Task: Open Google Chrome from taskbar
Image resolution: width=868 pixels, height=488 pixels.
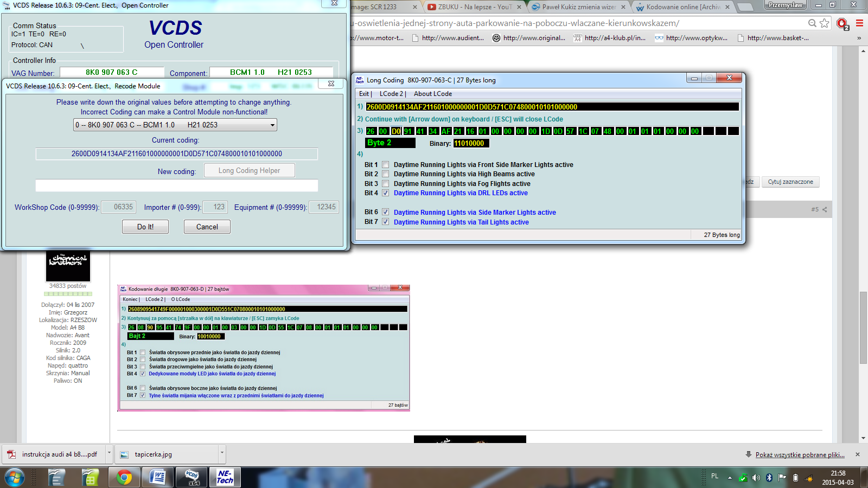Action: click(x=124, y=478)
